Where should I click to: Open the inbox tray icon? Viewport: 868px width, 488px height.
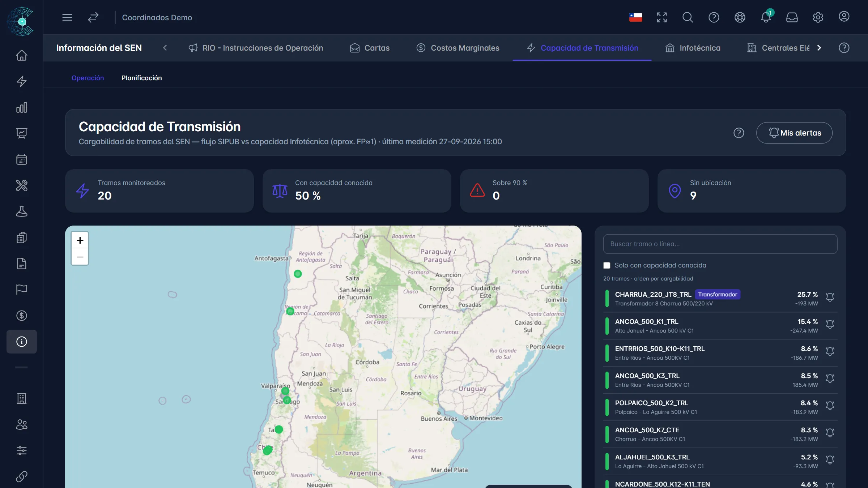(792, 17)
